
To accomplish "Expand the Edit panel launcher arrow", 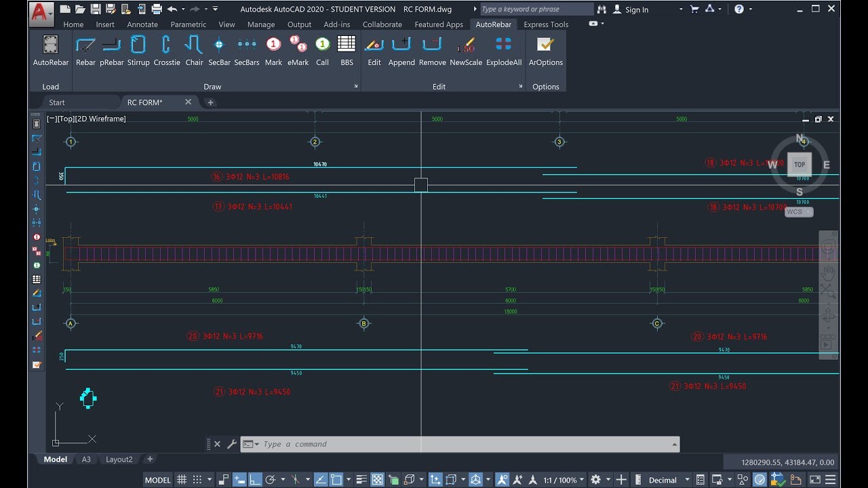I will point(521,87).
